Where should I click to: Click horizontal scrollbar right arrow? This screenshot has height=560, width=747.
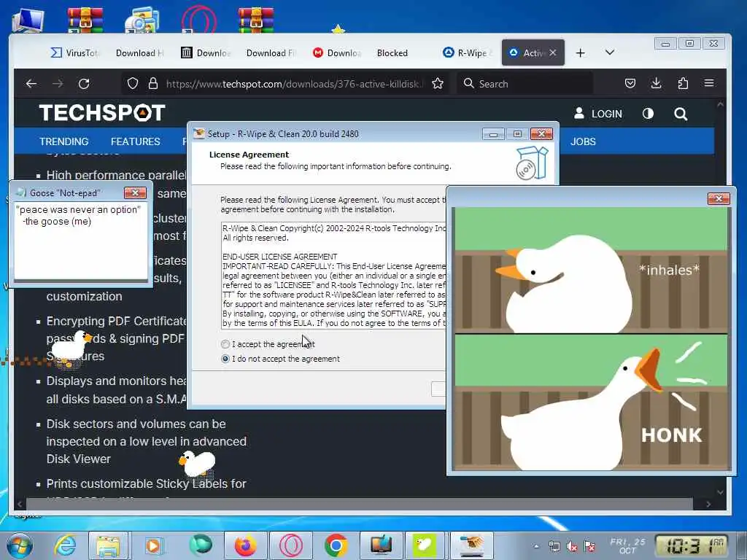click(708, 504)
